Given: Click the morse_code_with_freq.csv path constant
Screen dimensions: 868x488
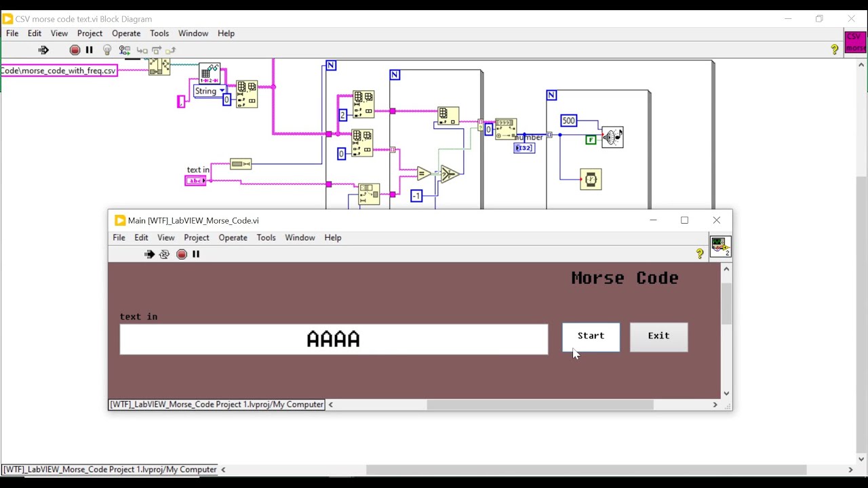Looking at the screenshot, I should pos(58,70).
